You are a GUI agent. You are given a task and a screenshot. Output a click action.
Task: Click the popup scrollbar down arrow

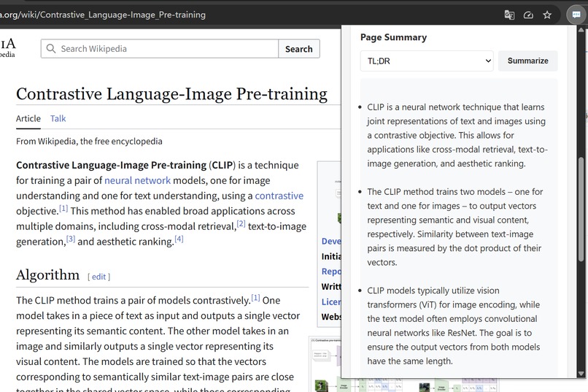pyautogui.click(x=581, y=373)
